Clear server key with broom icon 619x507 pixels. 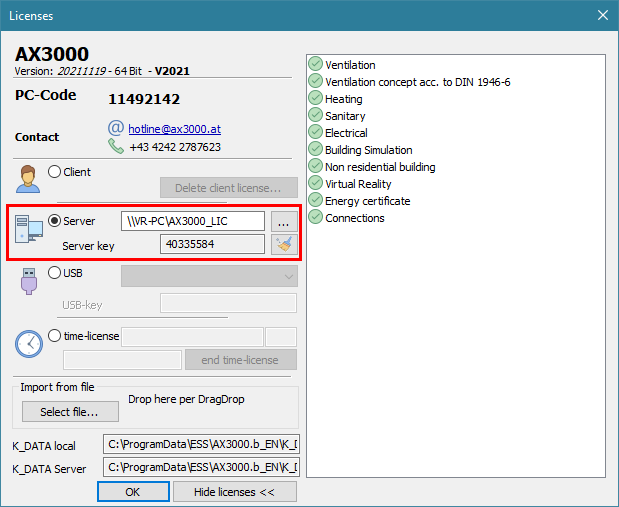click(284, 244)
